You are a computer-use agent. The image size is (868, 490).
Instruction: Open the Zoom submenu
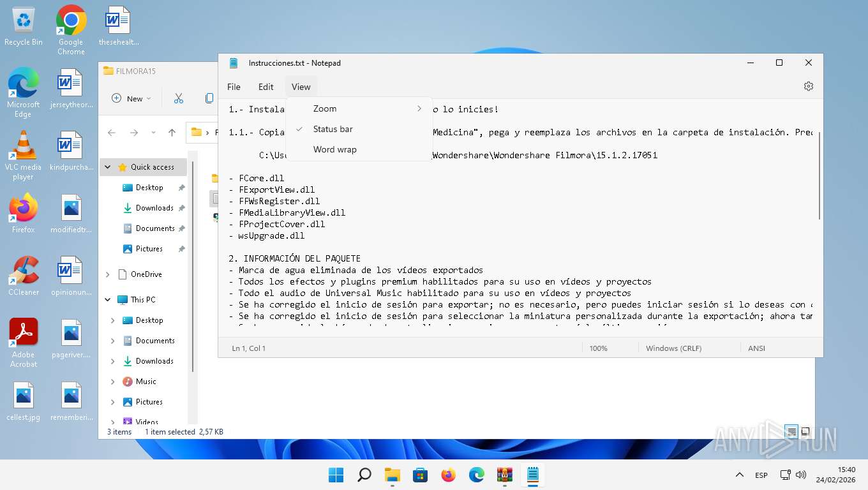[359, 108]
